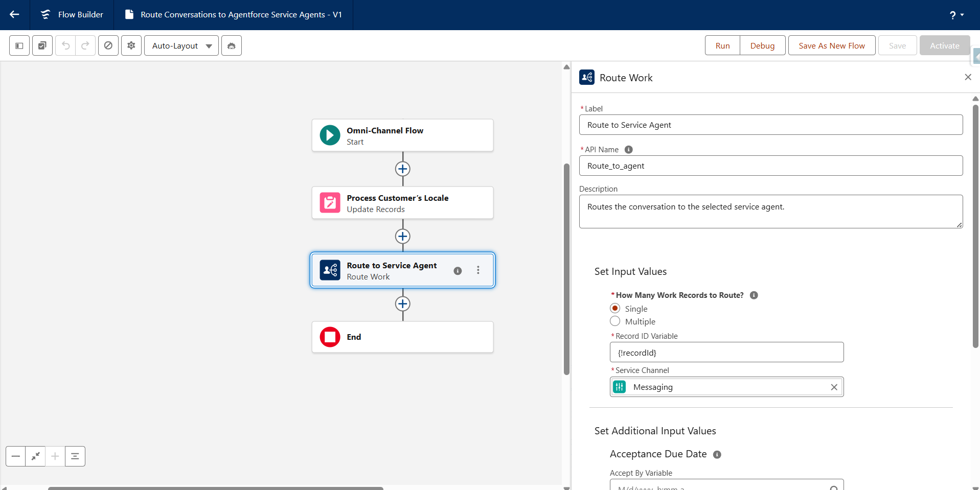Click How Many Work Records info icon
This screenshot has width=980, height=490.
(x=754, y=295)
